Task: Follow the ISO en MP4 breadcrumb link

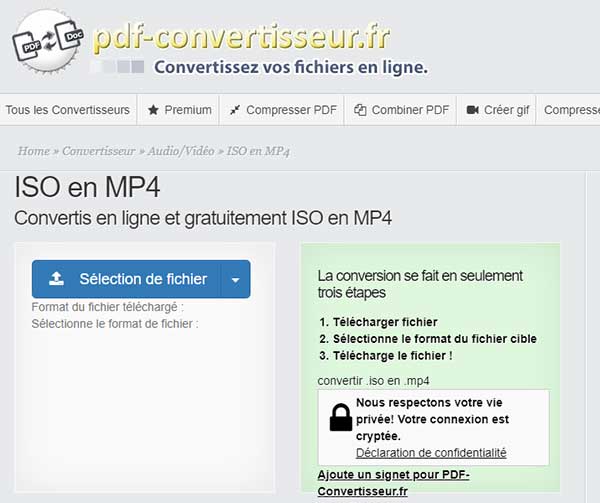Action: point(258,151)
